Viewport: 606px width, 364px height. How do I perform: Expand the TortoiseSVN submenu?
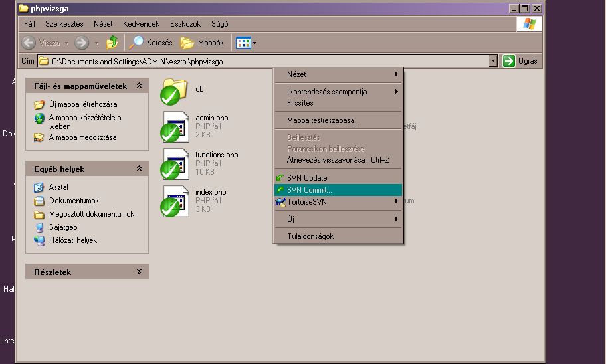click(x=339, y=202)
